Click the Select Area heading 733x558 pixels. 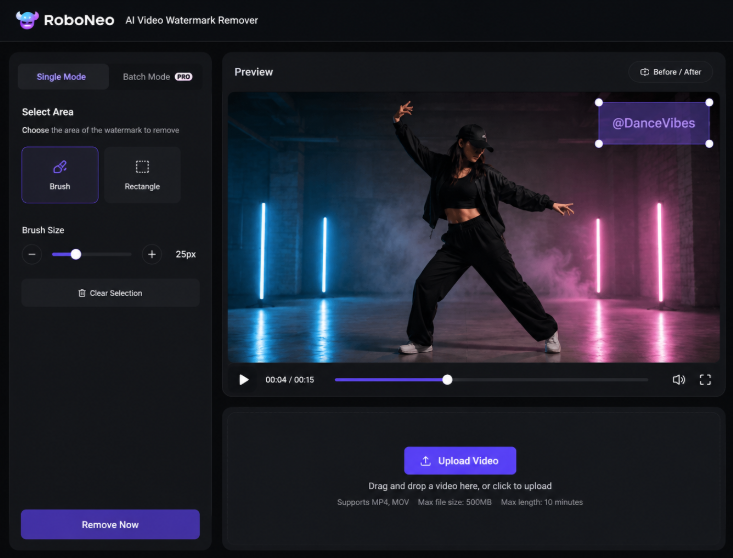(48, 112)
